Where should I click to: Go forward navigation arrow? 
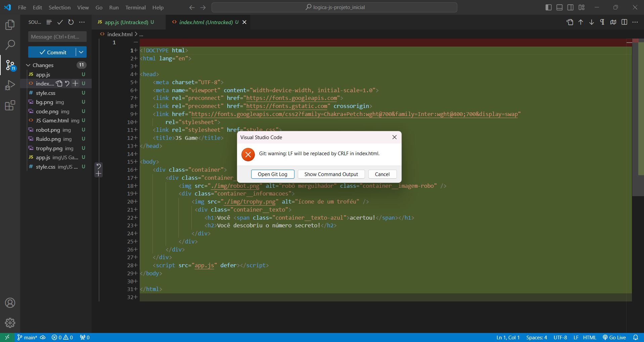tap(203, 7)
